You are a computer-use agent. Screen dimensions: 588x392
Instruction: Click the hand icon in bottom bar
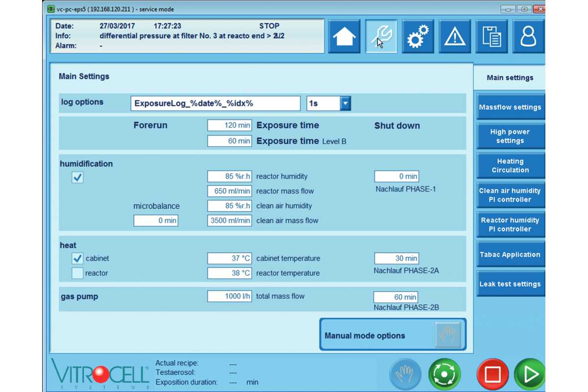tap(405, 374)
